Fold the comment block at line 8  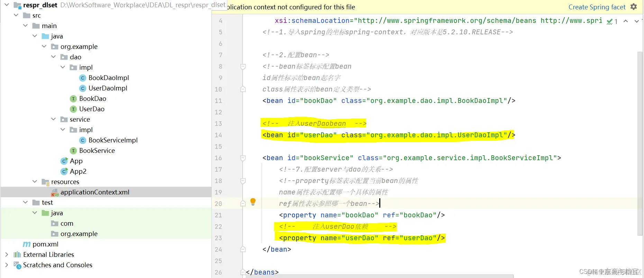coord(243,67)
